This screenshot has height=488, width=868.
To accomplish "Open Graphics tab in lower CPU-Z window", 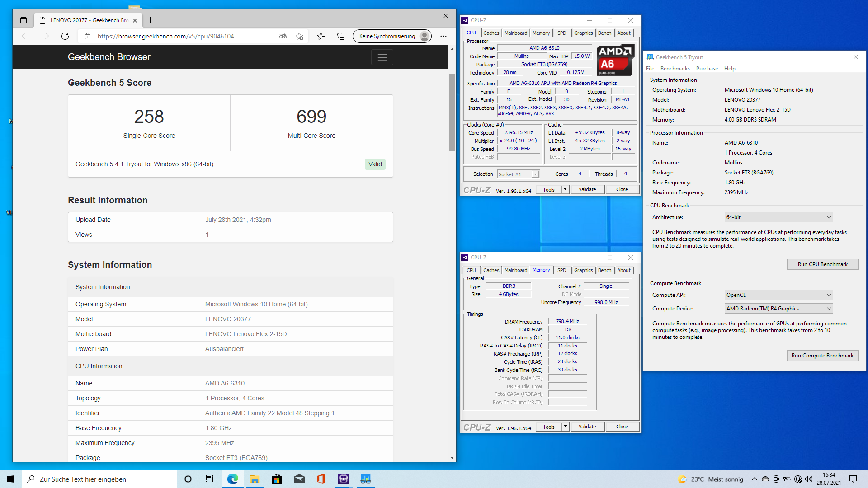I will tap(583, 270).
